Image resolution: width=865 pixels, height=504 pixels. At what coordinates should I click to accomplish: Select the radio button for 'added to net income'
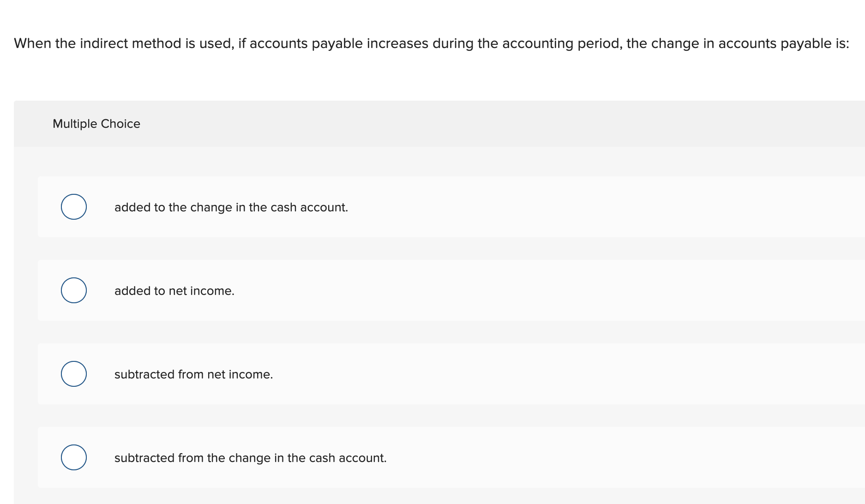pyautogui.click(x=73, y=290)
